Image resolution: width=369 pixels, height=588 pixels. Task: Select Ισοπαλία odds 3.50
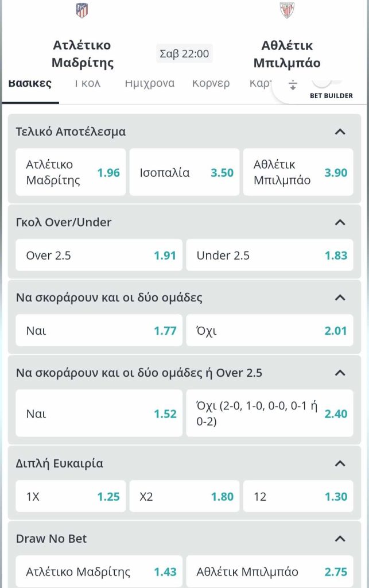point(184,172)
